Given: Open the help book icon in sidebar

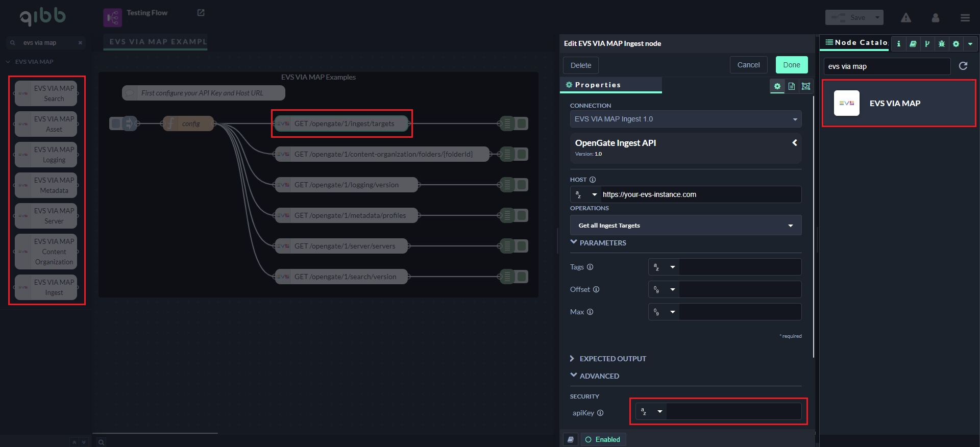Looking at the screenshot, I should (913, 44).
